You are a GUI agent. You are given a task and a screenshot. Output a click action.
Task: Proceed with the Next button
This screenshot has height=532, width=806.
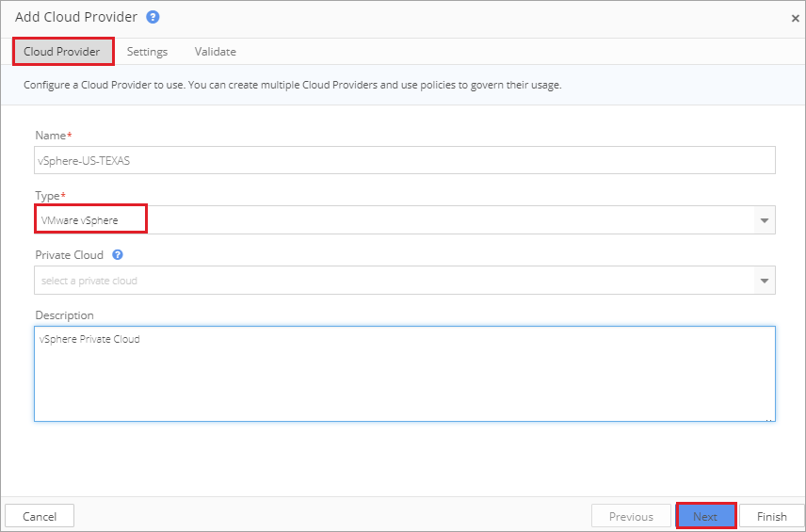706,516
